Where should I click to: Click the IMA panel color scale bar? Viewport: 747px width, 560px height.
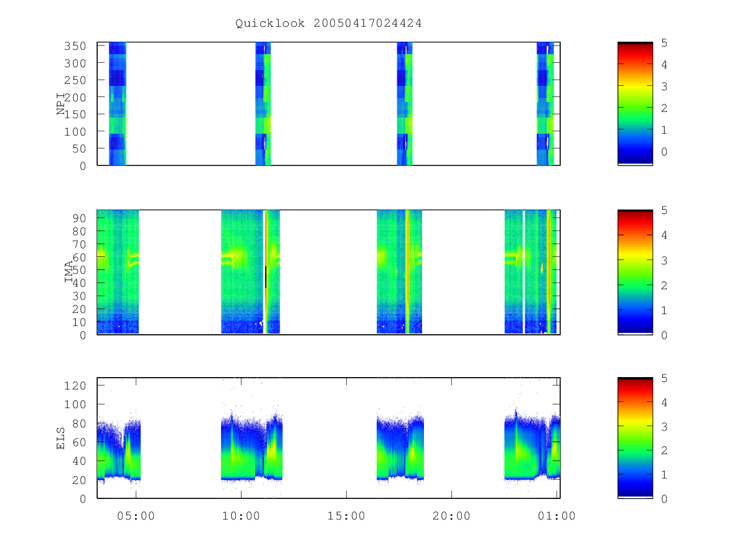(x=635, y=272)
